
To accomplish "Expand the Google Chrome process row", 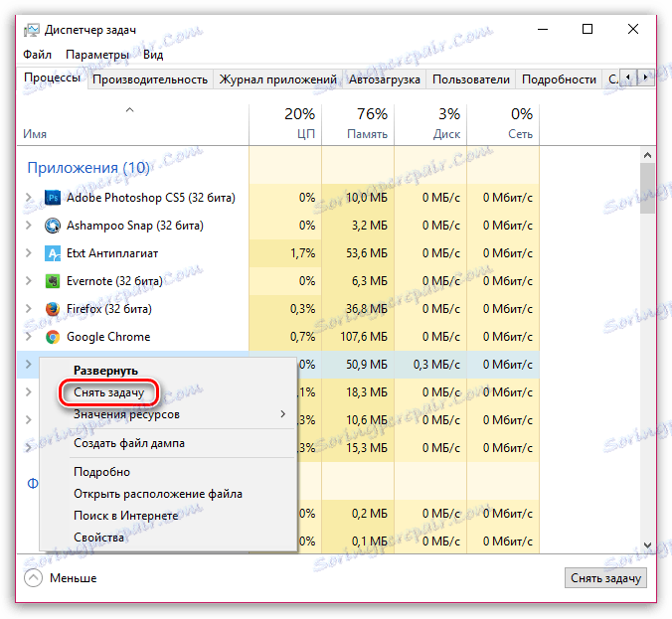I will [x=28, y=336].
